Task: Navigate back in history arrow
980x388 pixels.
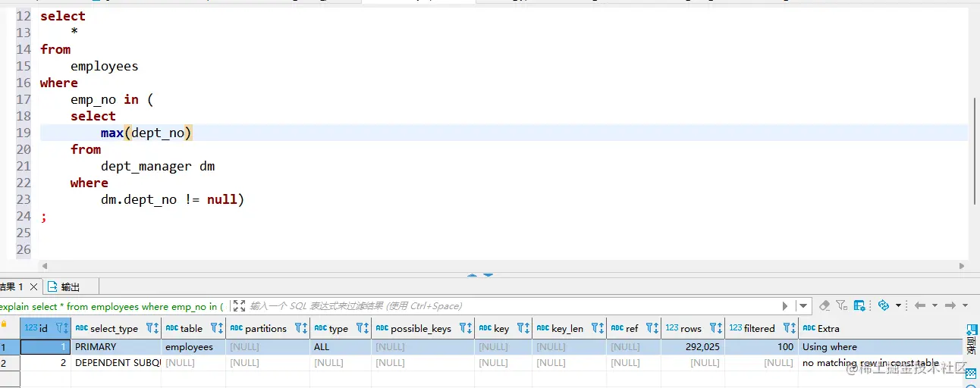Action: click(x=920, y=305)
